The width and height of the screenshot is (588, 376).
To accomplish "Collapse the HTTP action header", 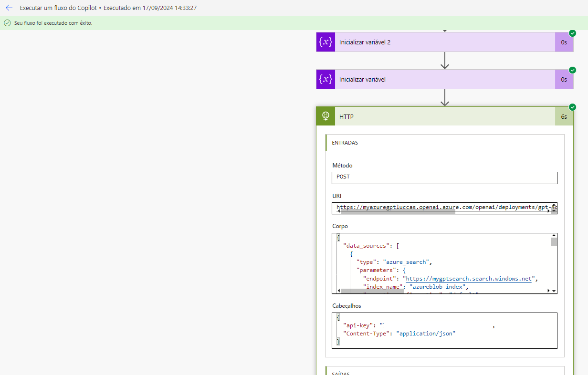I will point(445,116).
